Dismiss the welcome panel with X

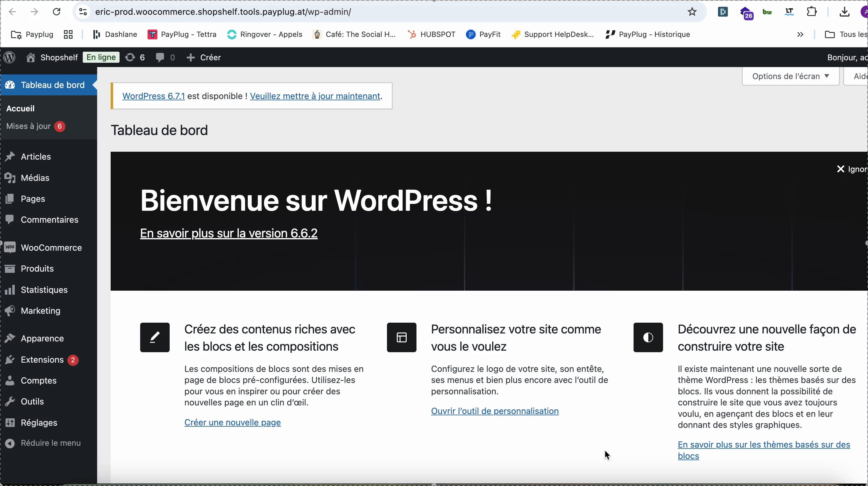pyautogui.click(x=841, y=169)
